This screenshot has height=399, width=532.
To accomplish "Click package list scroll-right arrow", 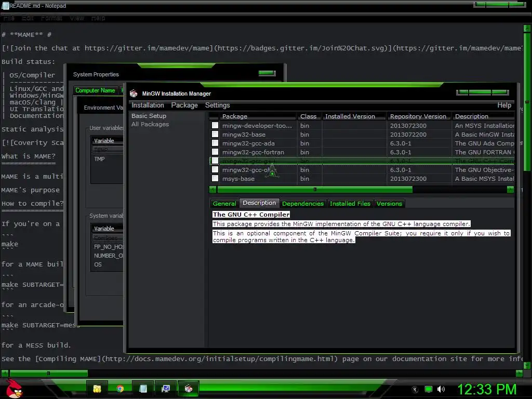I will tap(510, 189).
